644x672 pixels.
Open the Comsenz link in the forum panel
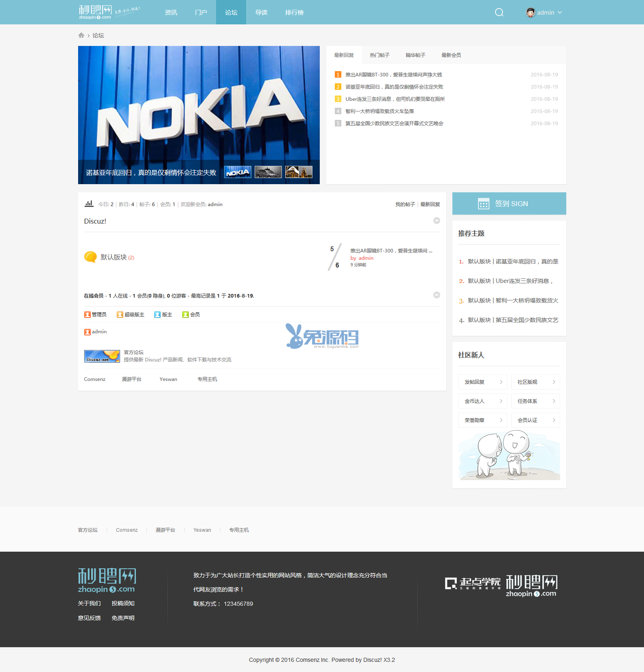pyautogui.click(x=95, y=379)
